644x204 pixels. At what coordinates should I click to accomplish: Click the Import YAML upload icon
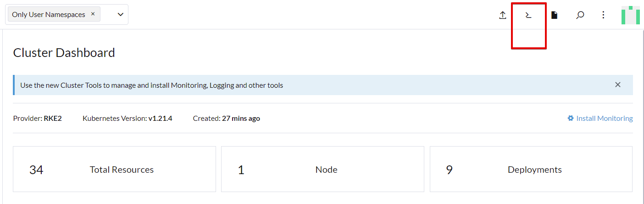(x=503, y=15)
